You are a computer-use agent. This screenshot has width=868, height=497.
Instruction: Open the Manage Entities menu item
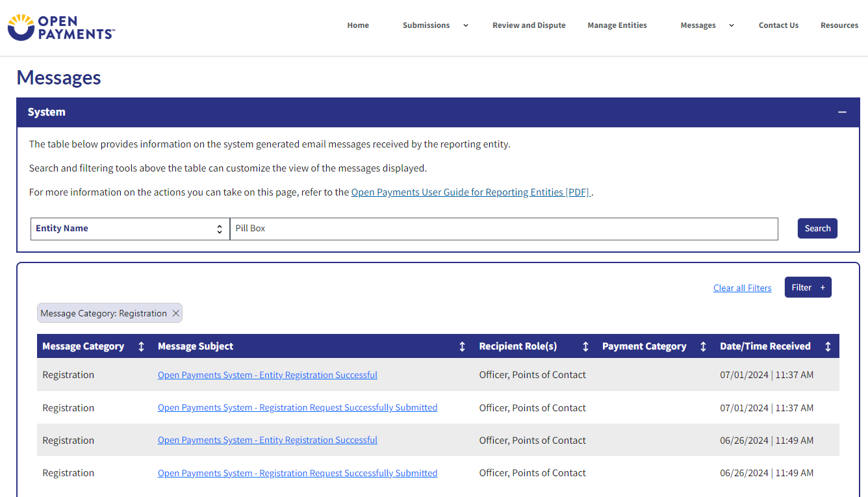(617, 25)
